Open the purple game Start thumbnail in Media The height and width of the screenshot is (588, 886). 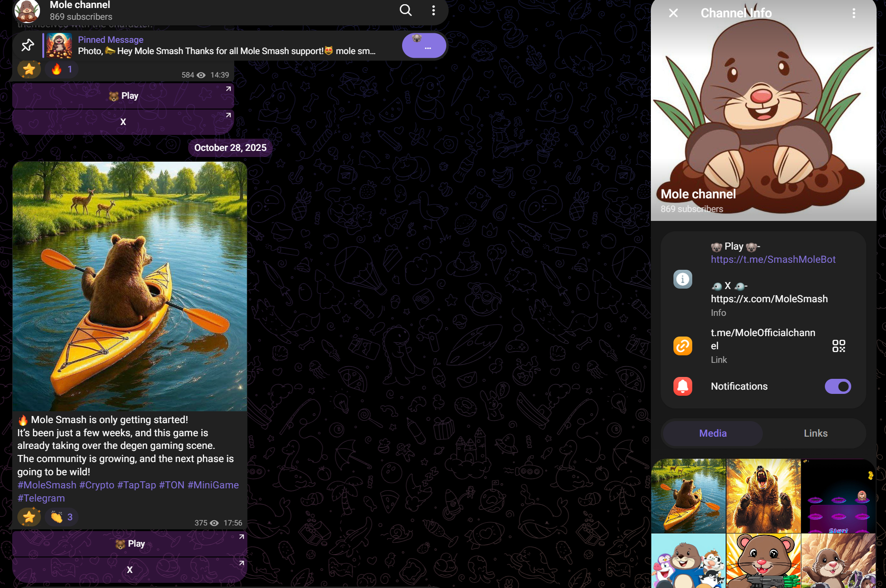pyautogui.click(x=839, y=496)
